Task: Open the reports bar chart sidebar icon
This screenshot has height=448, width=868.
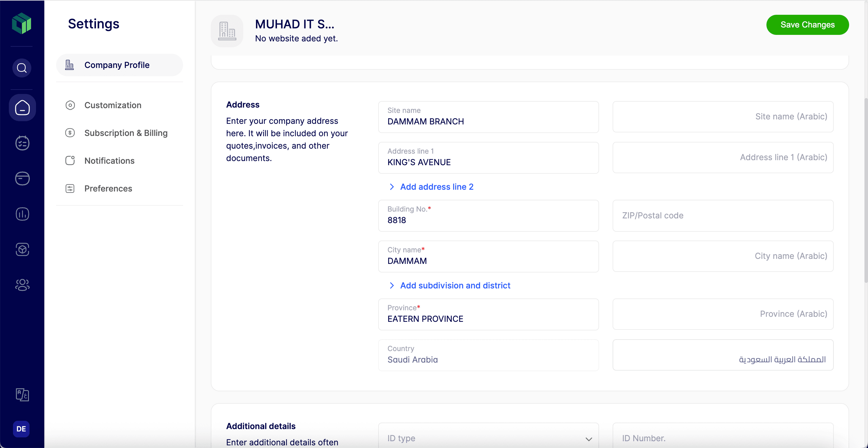Action: point(22,214)
